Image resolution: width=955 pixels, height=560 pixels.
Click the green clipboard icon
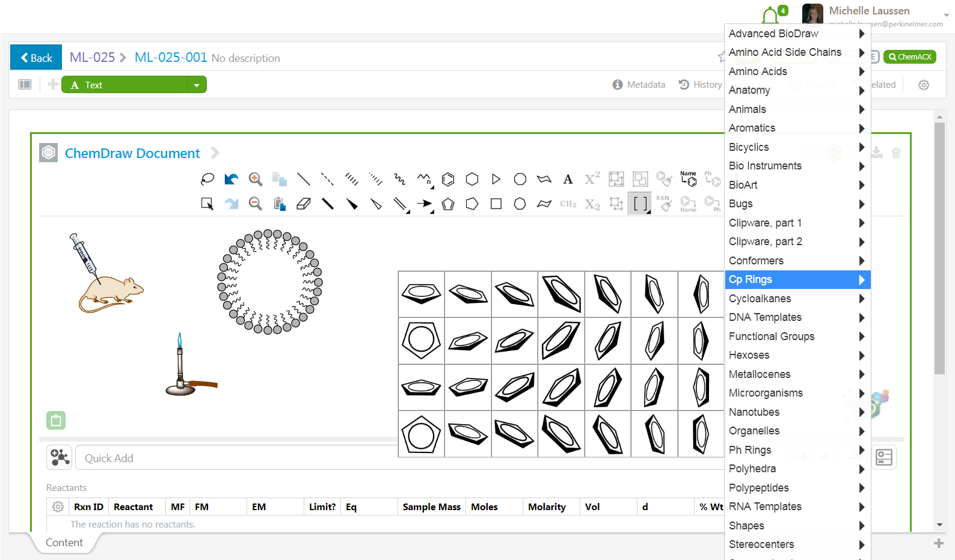tap(56, 420)
